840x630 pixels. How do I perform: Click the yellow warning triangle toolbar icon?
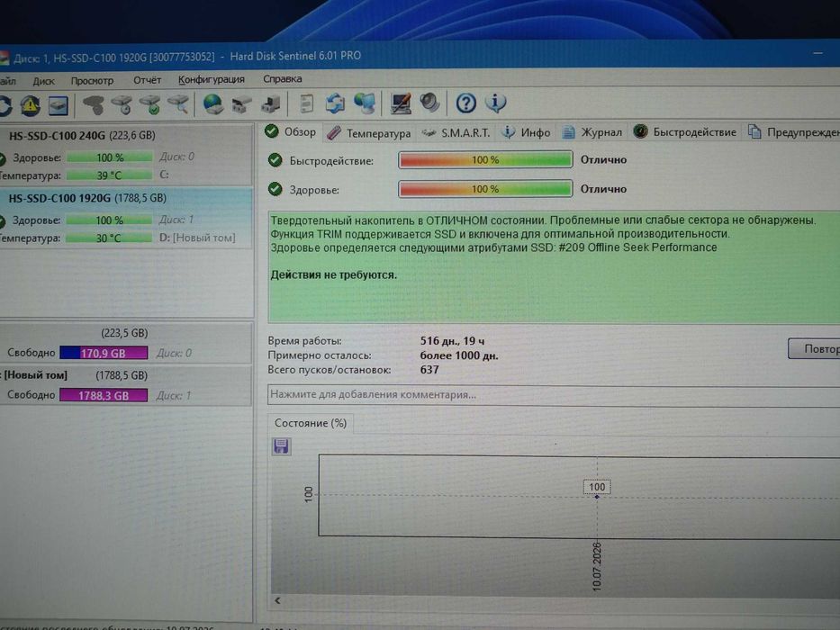point(31,105)
